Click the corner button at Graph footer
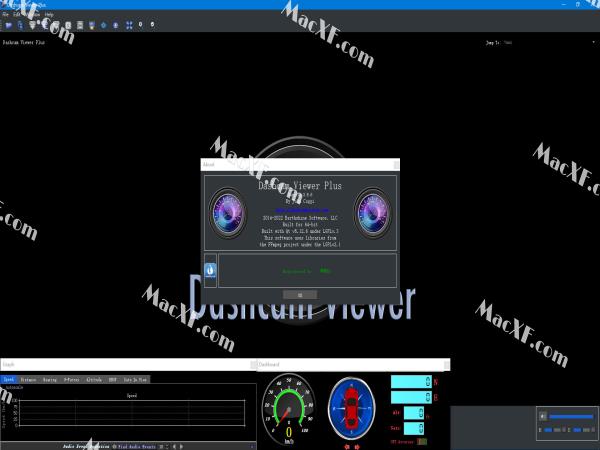The width and height of the screenshot is (600, 450). pos(252,447)
